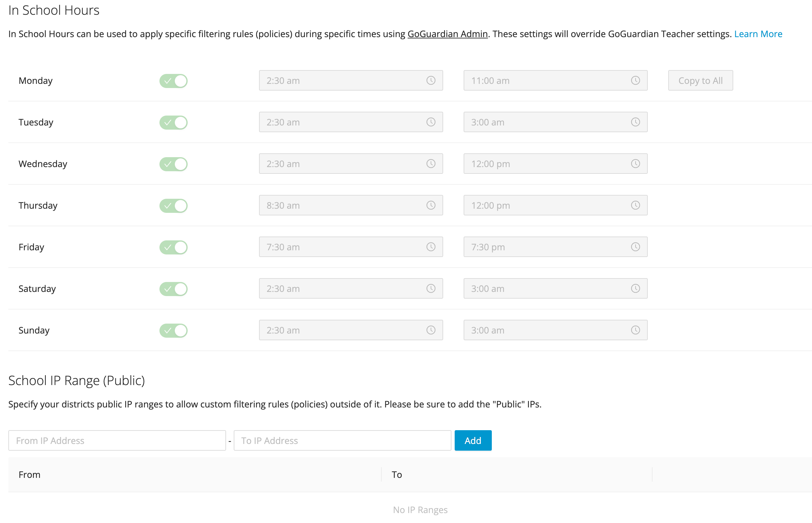Click the clock icon in Wednesday's start time

431,164
